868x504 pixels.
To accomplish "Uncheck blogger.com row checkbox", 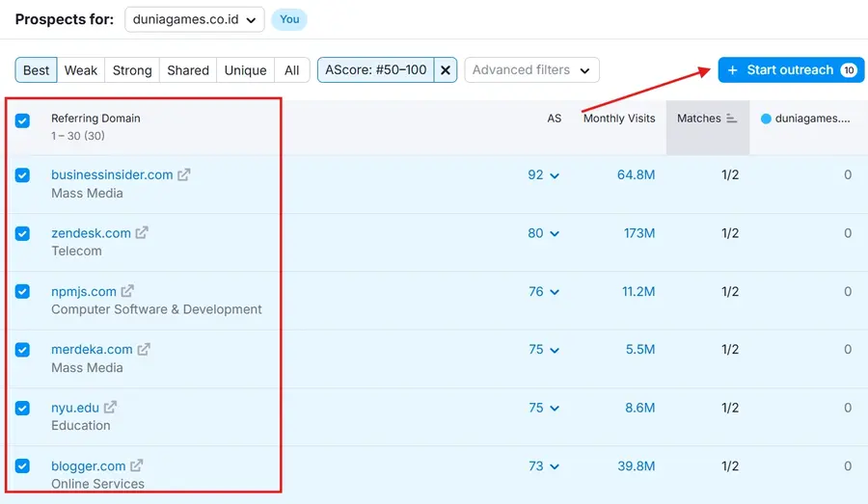I will click(x=22, y=466).
